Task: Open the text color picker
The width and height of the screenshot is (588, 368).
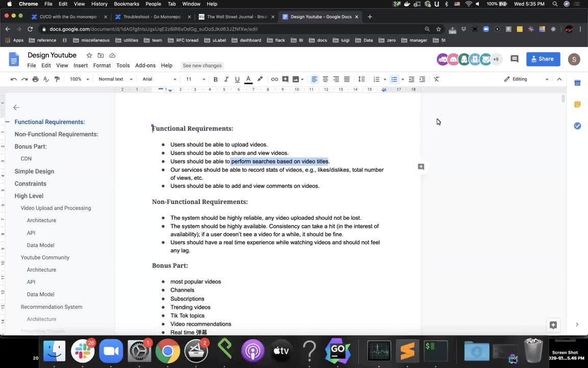Action: tap(248, 79)
